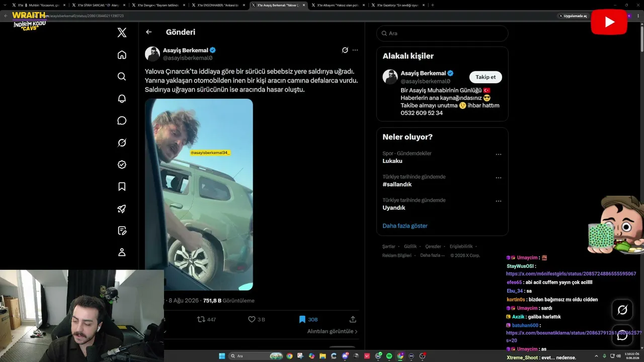644x362 pixels.
Task: Open the Şartlar footer link
Action: click(x=388, y=246)
